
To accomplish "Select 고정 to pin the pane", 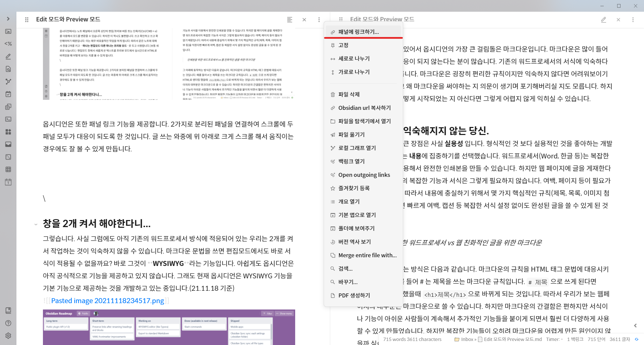I will tap(363, 45).
